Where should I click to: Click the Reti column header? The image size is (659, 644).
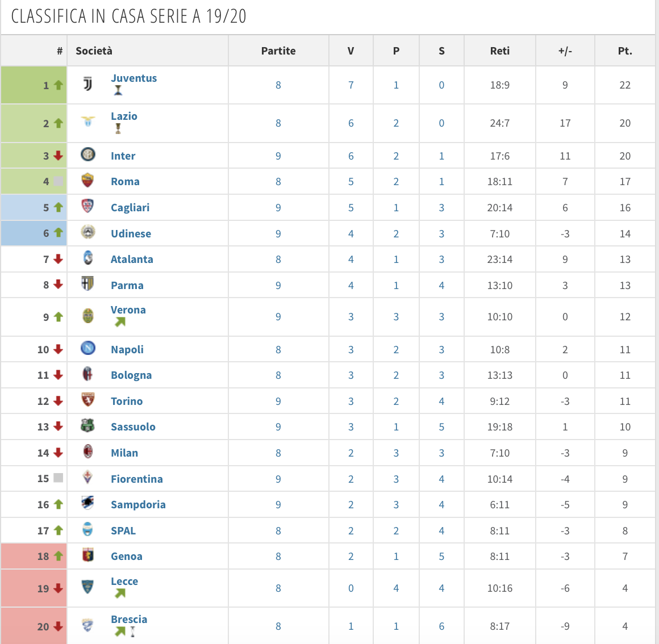[x=500, y=51]
